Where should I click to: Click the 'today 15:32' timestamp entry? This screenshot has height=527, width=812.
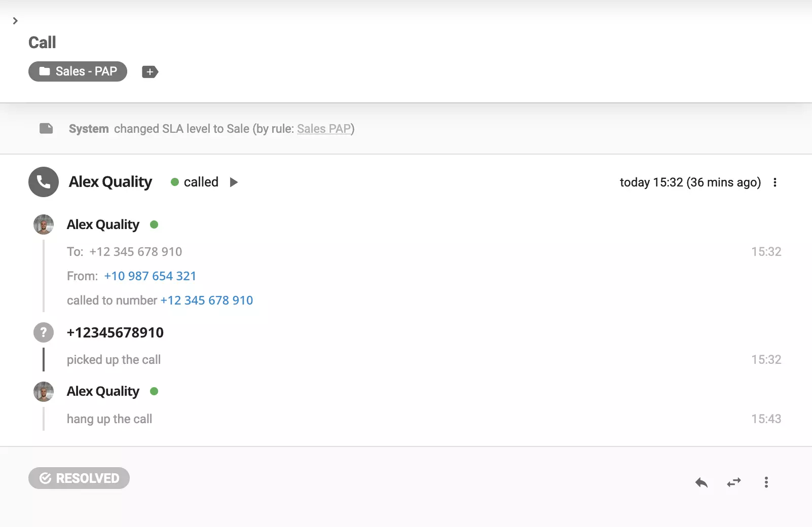690,182
